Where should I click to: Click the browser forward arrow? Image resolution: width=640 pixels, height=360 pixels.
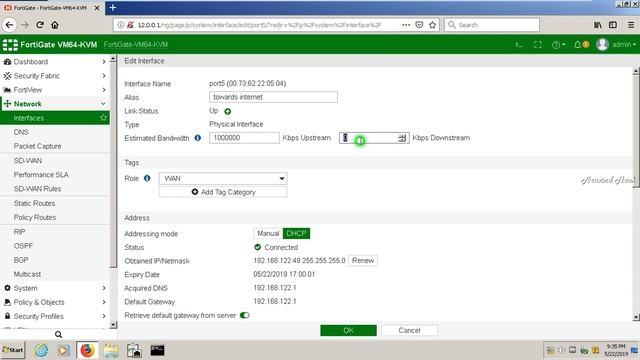click(x=25, y=25)
